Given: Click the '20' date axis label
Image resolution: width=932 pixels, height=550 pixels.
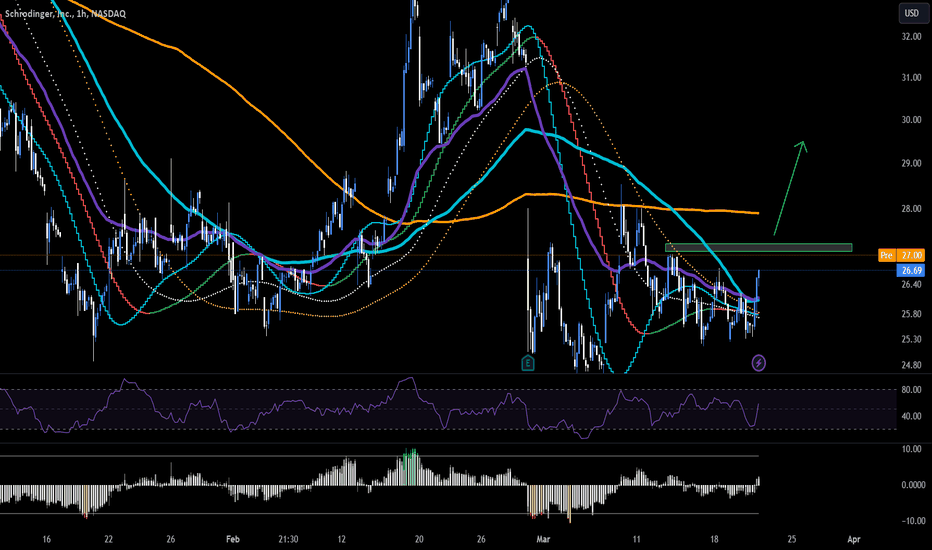Looking at the screenshot, I should (x=419, y=539).
